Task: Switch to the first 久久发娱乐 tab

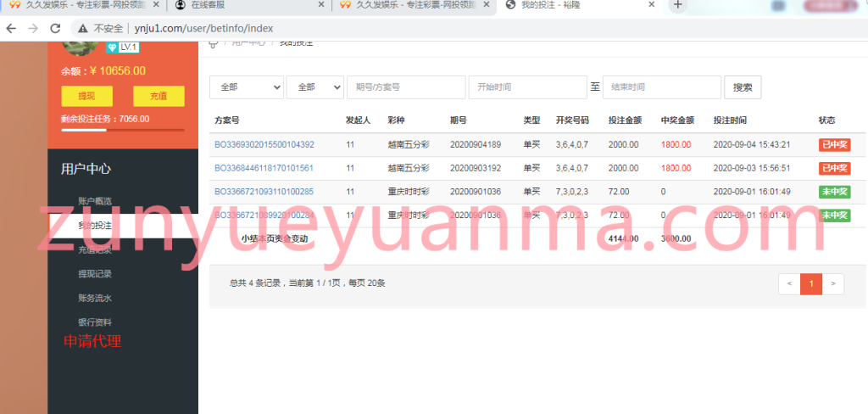Action: click(x=83, y=6)
